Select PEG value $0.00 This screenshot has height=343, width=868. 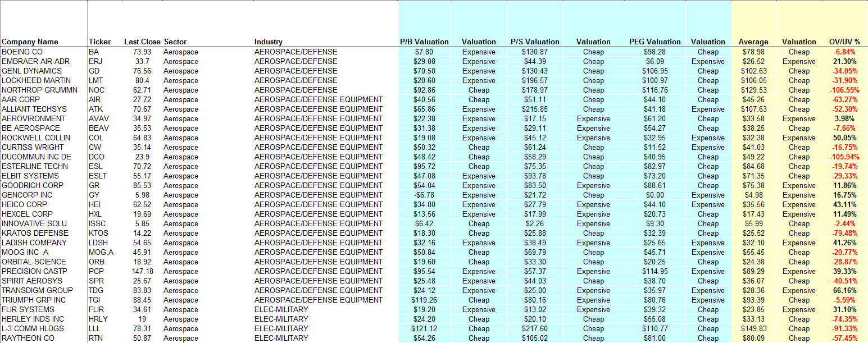655,195
